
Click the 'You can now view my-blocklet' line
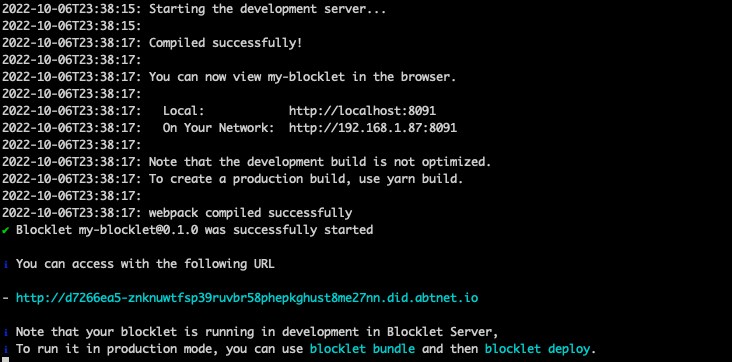(303, 77)
